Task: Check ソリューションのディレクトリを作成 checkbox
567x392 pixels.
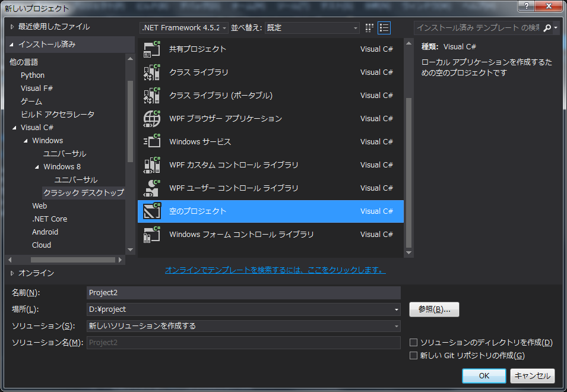Action: click(413, 342)
